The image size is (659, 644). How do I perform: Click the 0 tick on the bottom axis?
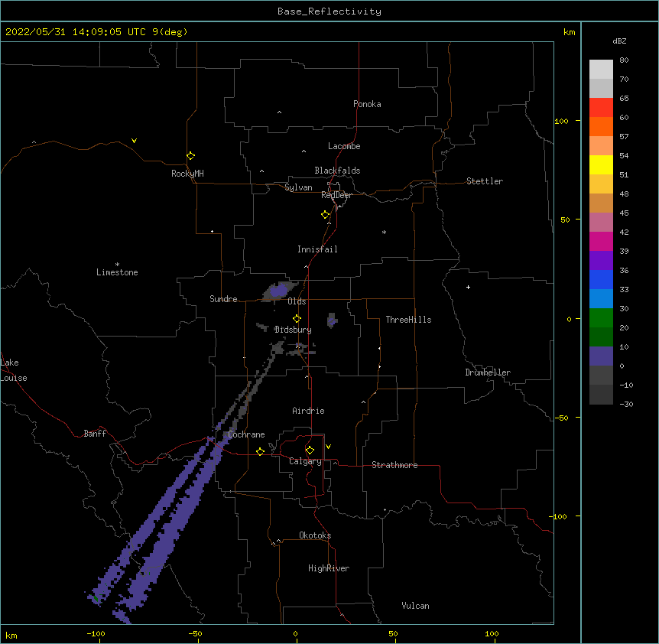point(295,633)
